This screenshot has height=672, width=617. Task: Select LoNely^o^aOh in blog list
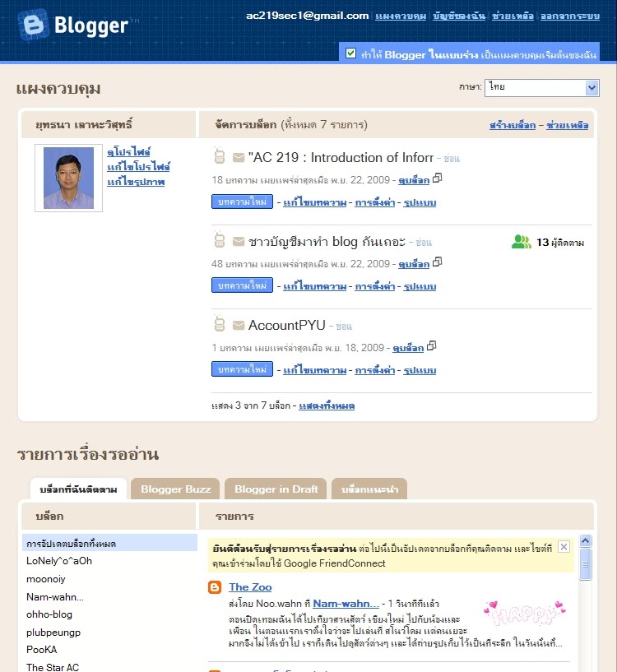pos(59,561)
